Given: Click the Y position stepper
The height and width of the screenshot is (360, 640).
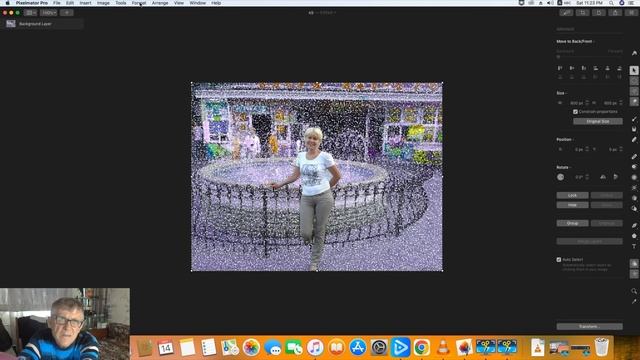Looking at the screenshot, I should (x=621, y=149).
